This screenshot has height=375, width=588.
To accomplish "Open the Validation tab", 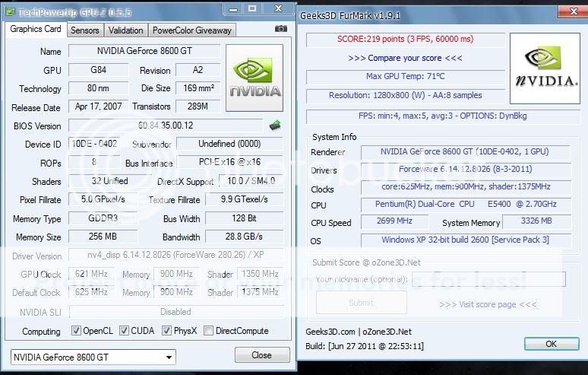I will click(x=125, y=30).
